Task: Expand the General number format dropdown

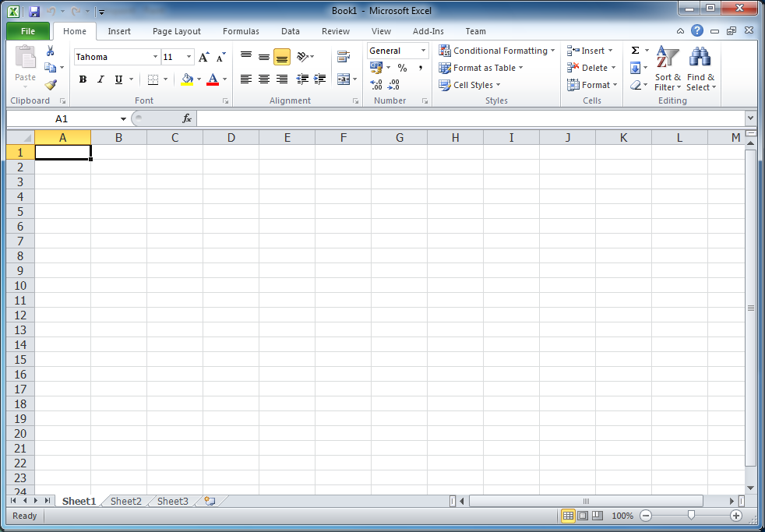Action: pos(424,51)
